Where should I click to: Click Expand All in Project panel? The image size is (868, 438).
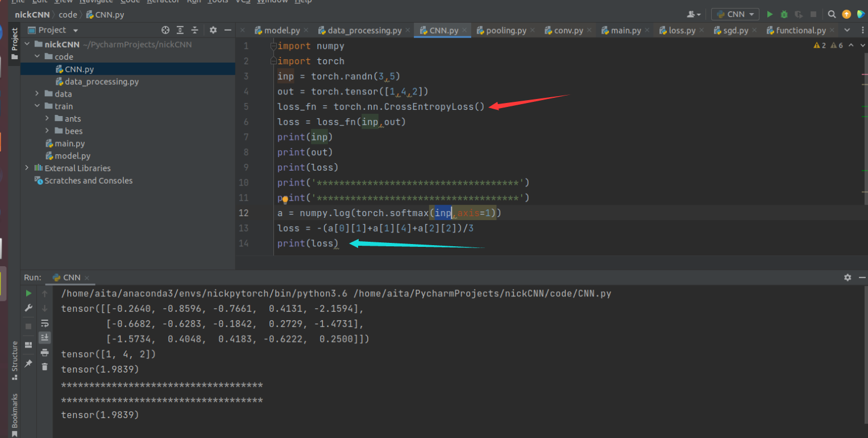[x=180, y=30]
